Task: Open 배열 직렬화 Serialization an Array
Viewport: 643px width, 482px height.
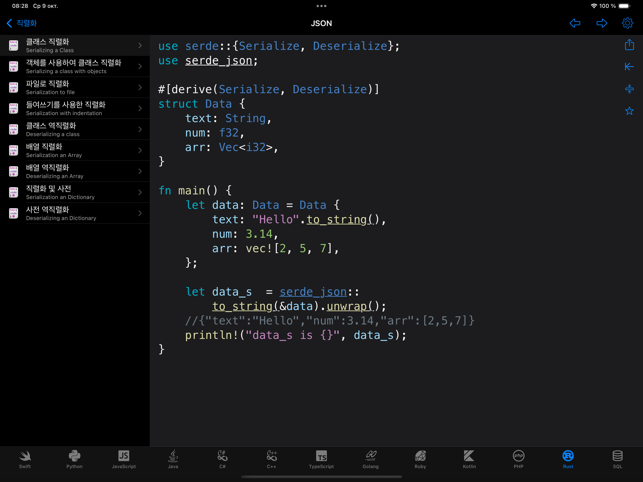Action: click(x=75, y=150)
